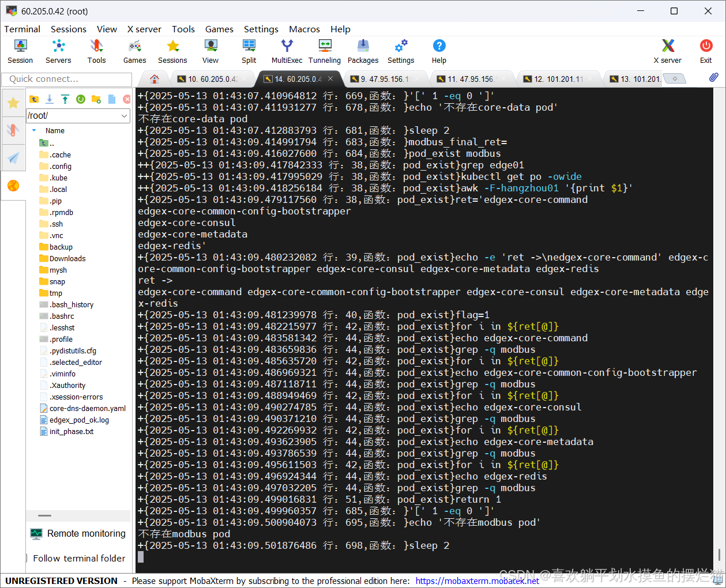Open the Help toolbar icon
726x588 pixels.
coord(439,51)
